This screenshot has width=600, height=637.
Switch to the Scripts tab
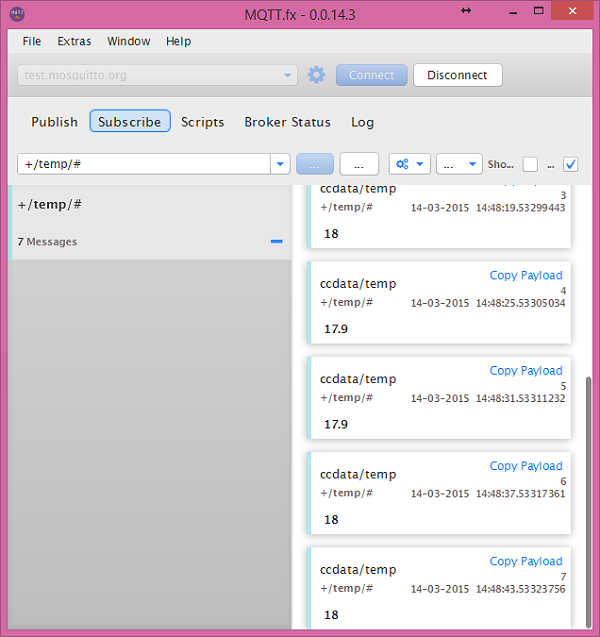(x=202, y=122)
